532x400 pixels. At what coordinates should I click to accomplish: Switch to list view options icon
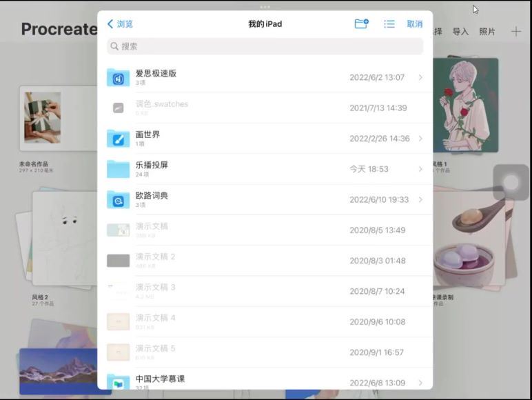[x=389, y=23]
